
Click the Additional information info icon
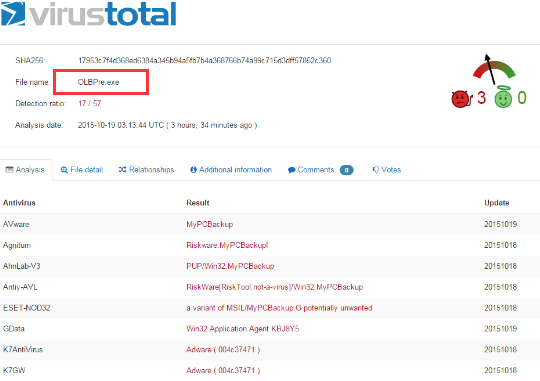193,169
